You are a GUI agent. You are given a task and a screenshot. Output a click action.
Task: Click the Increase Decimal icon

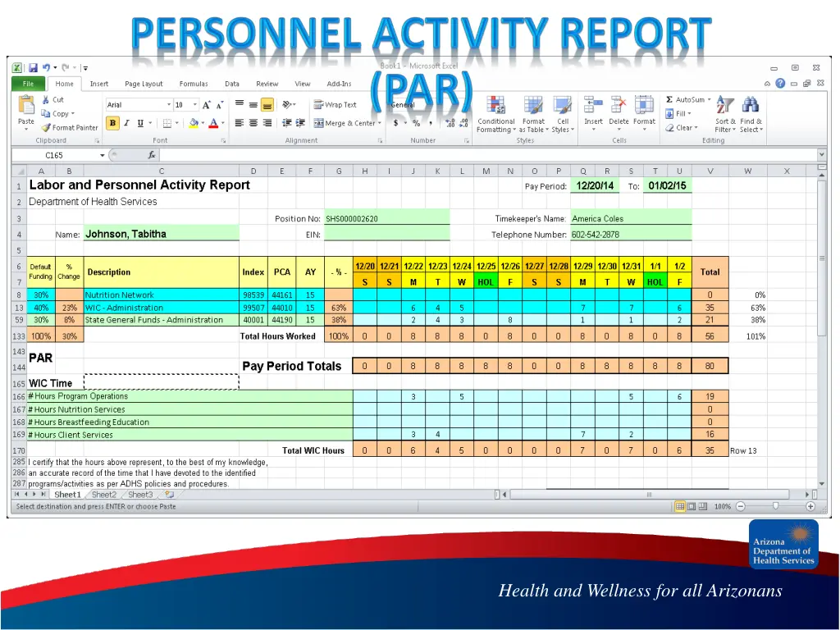pos(450,123)
